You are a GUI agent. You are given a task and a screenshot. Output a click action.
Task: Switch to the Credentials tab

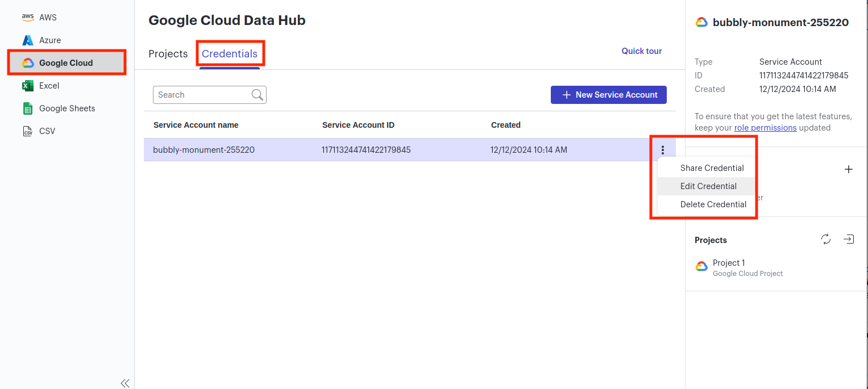click(x=230, y=54)
